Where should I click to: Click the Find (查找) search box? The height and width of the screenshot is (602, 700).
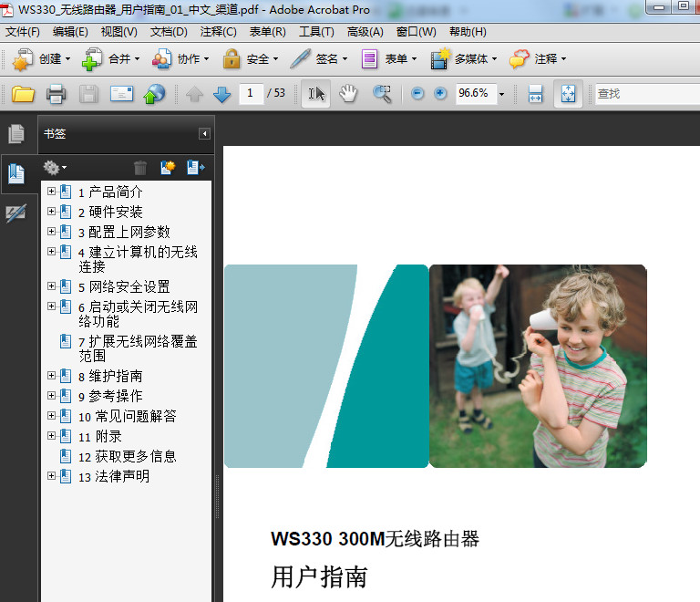[x=647, y=94]
